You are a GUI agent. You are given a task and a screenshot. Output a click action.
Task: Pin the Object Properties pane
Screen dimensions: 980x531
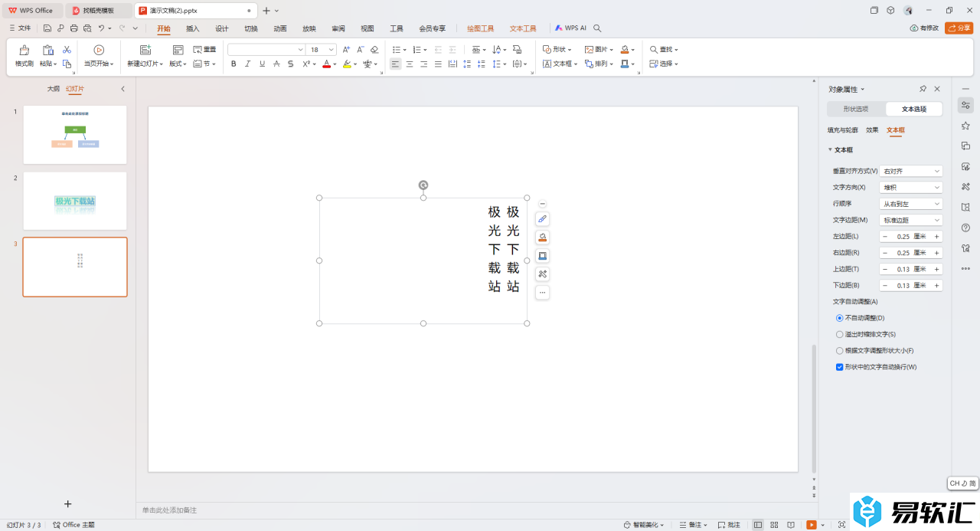923,89
